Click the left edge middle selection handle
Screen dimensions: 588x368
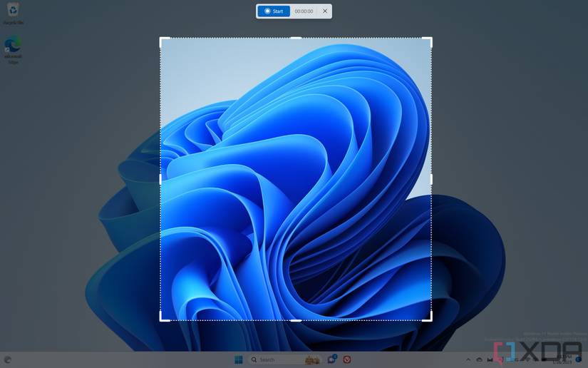click(x=160, y=179)
